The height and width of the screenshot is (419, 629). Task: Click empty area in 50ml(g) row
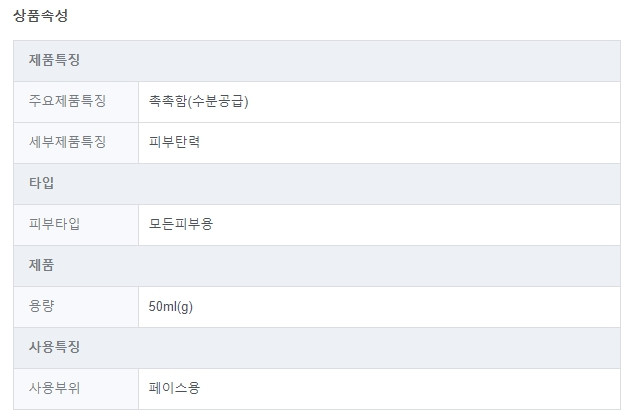point(405,307)
